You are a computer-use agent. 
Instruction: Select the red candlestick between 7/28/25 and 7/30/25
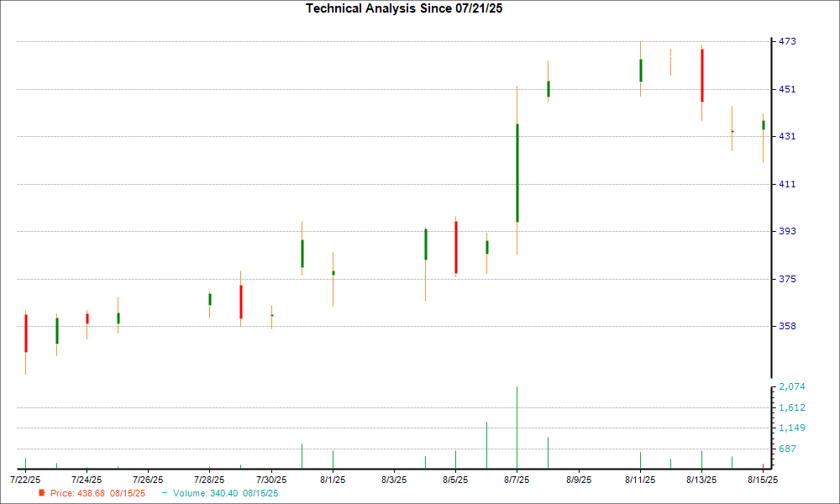tap(241, 302)
